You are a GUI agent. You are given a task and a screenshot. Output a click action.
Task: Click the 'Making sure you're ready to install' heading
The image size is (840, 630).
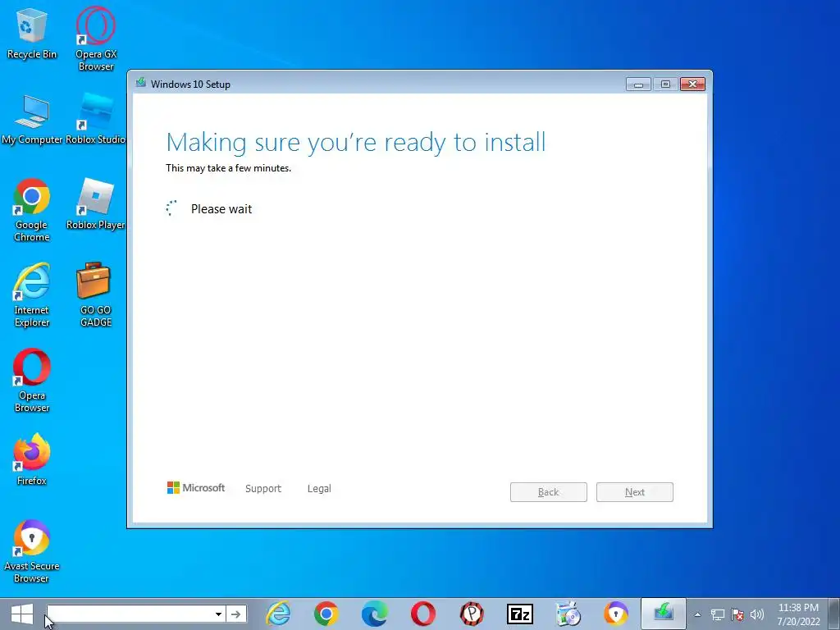click(356, 143)
